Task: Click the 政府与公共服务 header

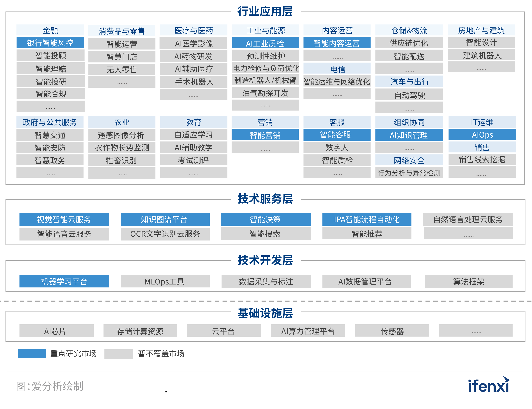Action: [50, 122]
